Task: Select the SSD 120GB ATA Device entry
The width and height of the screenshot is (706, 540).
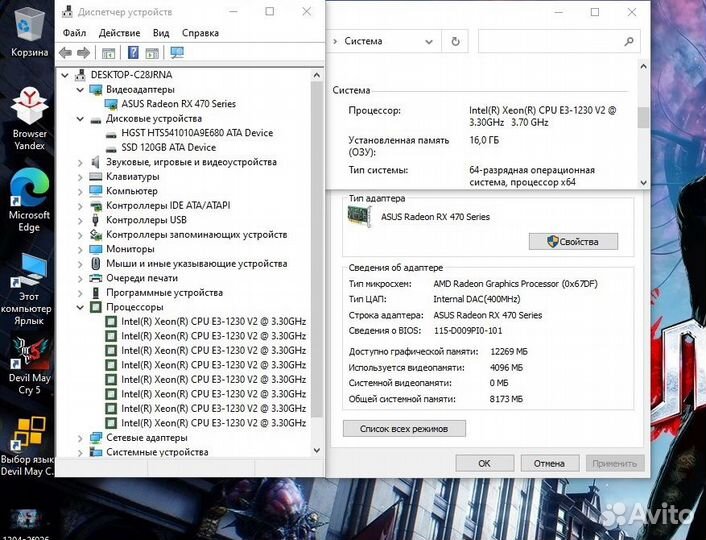Action: [x=168, y=147]
